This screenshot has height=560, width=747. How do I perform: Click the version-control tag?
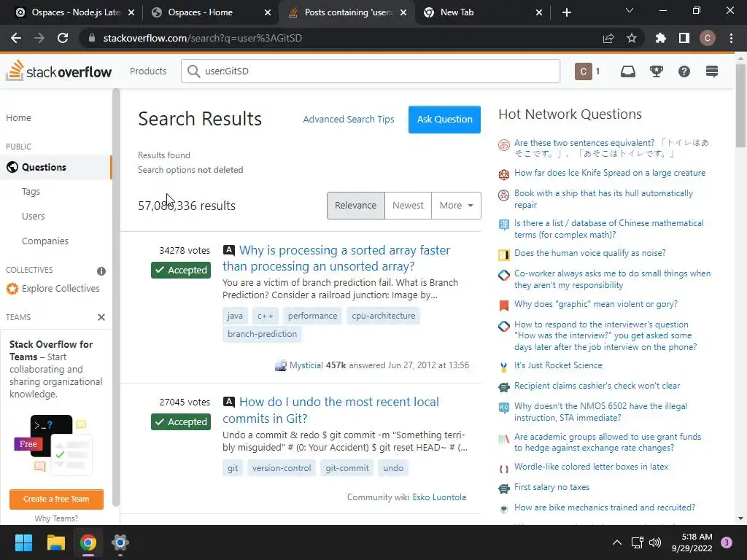[282, 468]
